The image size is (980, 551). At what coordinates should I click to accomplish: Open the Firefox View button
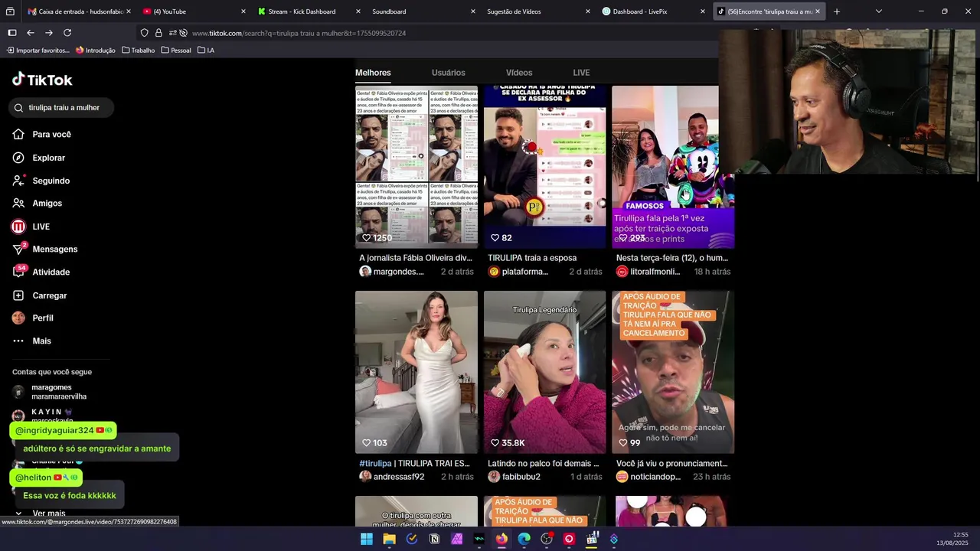(10, 11)
